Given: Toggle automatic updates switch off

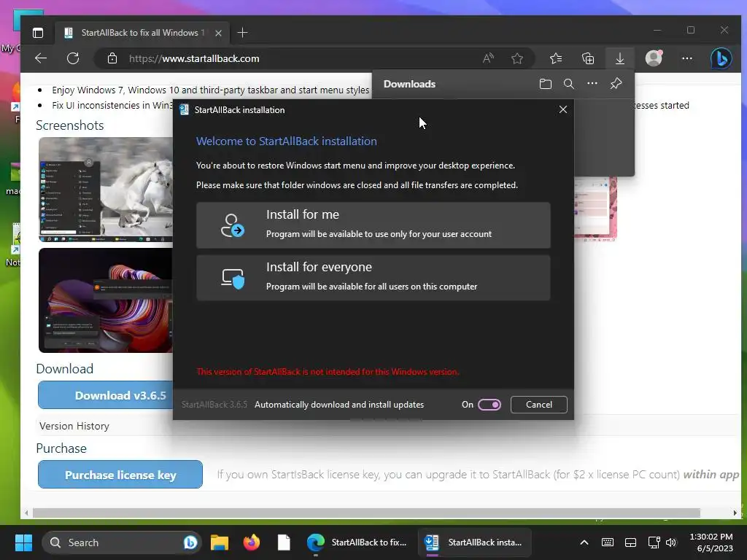Looking at the screenshot, I should point(489,404).
